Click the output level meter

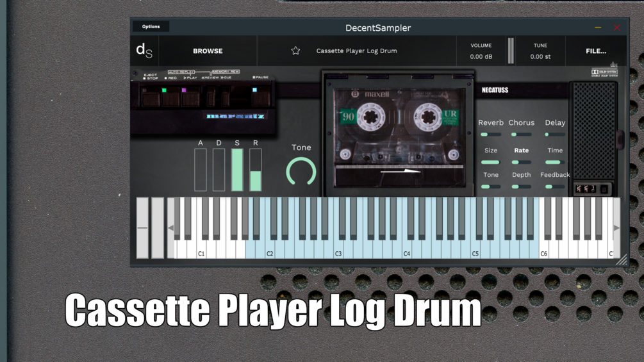point(511,51)
